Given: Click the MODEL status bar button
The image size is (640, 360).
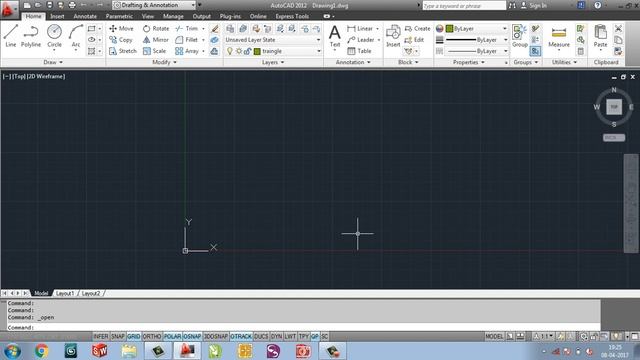Looking at the screenshot, I should (x=494, y=336).
